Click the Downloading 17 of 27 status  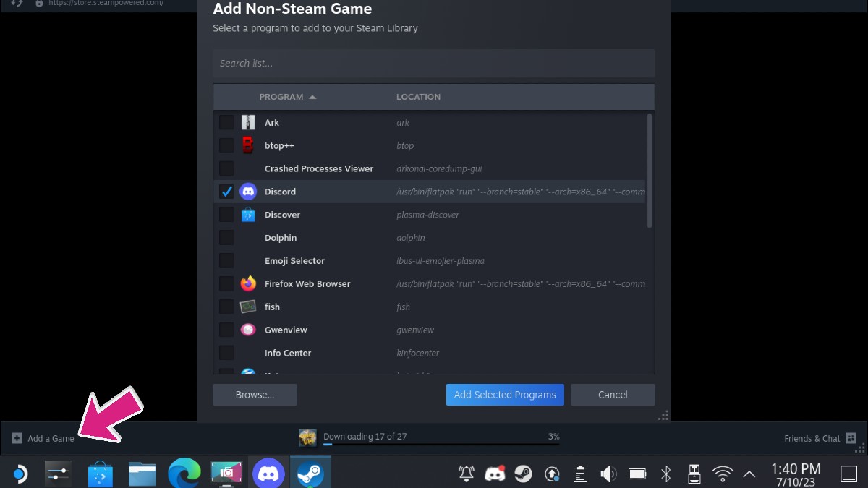pos(365,436)
